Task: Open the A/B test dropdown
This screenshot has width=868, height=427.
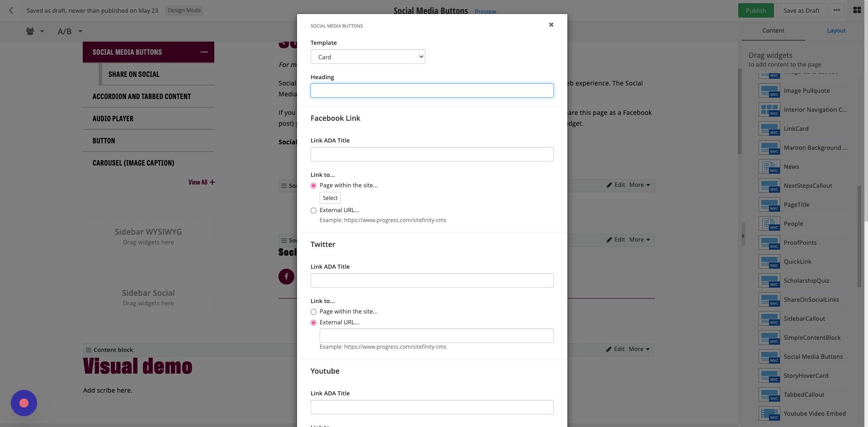Action: (70, 31)
